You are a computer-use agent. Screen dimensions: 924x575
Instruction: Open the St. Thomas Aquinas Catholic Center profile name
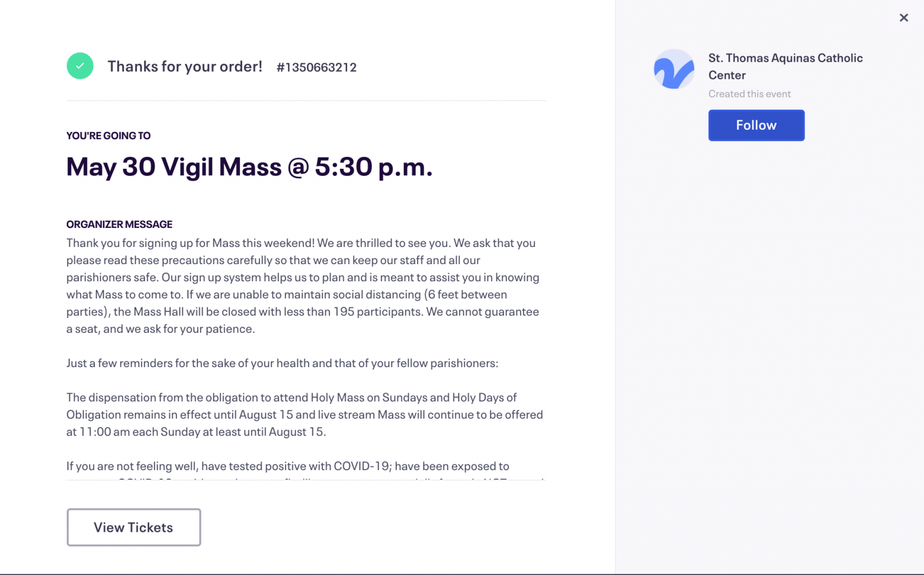point(785,66)
